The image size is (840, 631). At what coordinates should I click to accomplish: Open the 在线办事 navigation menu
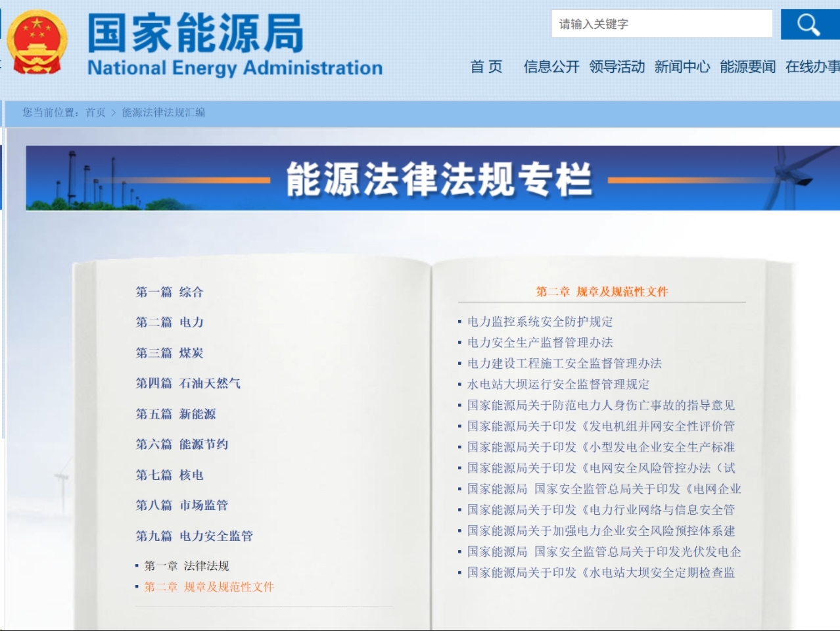click(812, 66)
